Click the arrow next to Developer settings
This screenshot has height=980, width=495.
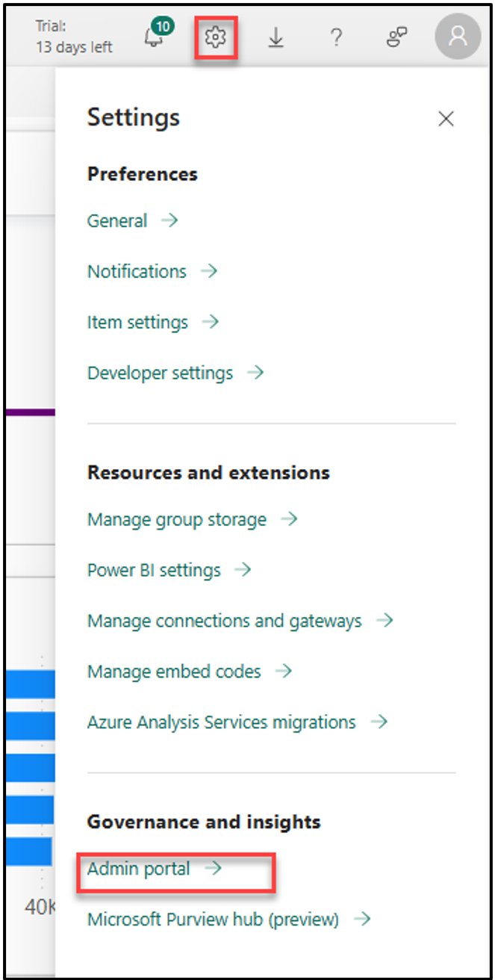pyautogui.click(x=255, y=372)
